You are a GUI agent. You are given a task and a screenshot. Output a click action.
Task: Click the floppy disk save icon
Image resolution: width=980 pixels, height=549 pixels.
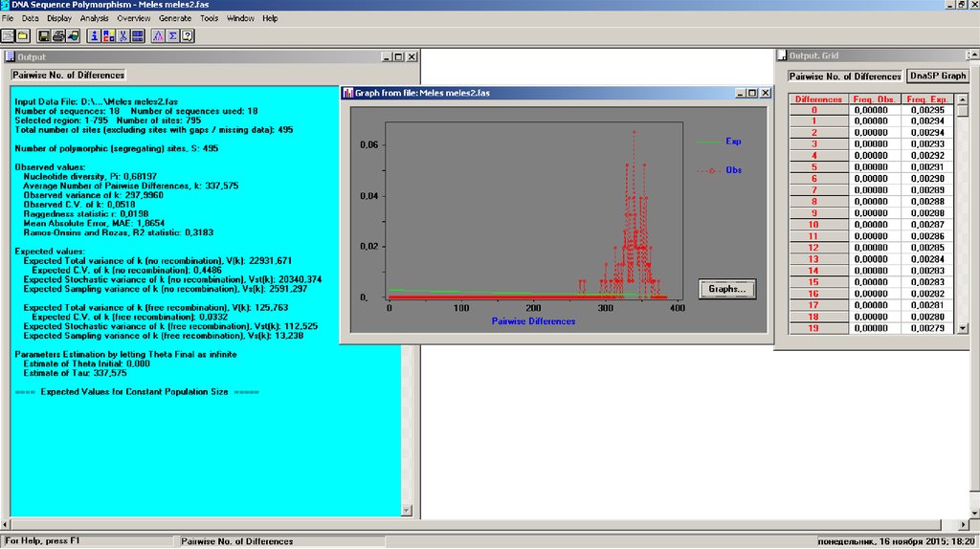(43, 36)
